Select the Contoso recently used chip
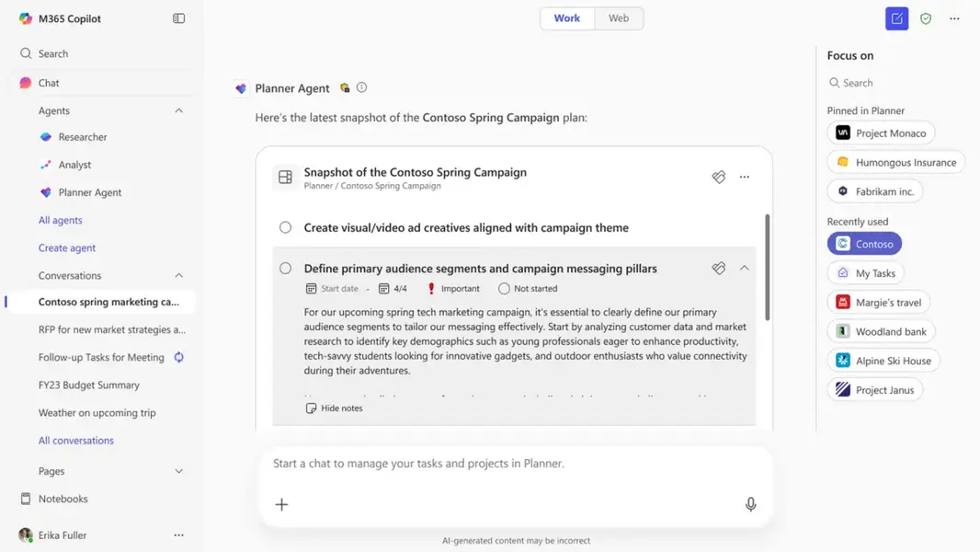Screen dimensions: 980x552 [864, 244]
